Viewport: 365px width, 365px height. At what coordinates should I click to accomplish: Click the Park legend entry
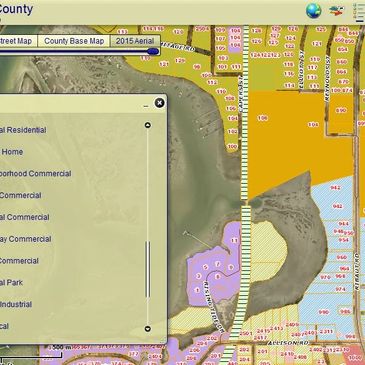(x=11, y=283)
